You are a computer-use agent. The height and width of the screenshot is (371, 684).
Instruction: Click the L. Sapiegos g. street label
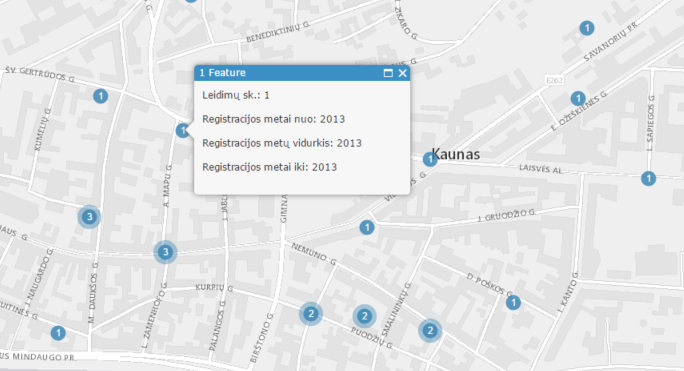650,124
